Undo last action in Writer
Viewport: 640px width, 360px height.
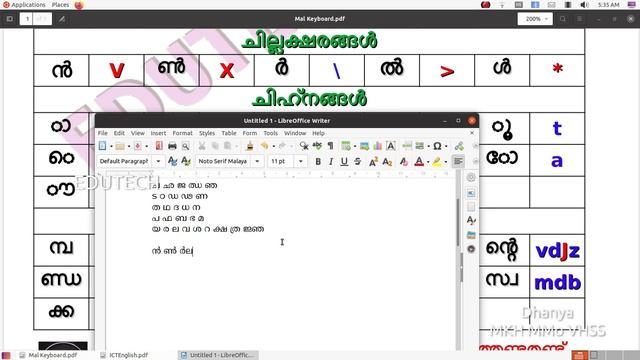pyautogui.click(x=264, y=146)
